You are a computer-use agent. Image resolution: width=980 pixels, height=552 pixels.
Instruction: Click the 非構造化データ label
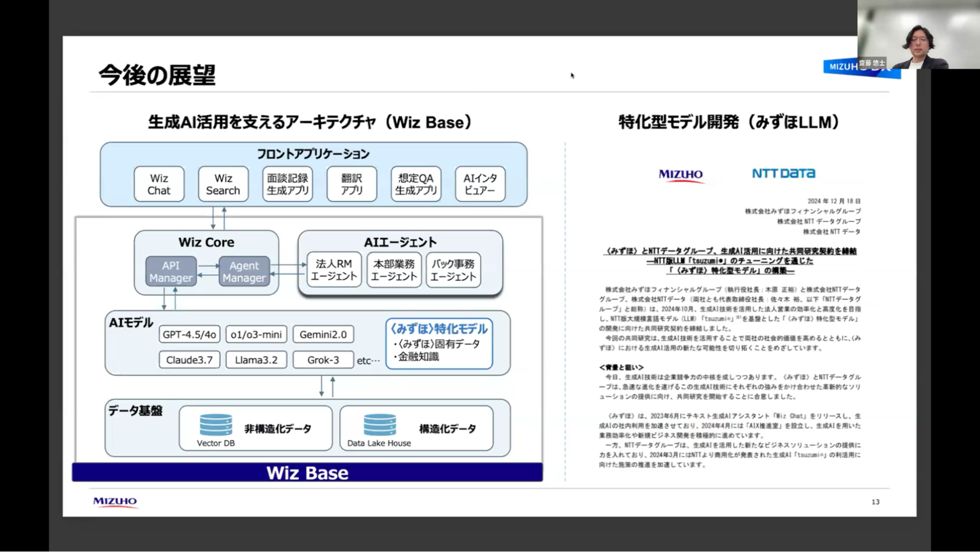278,429
